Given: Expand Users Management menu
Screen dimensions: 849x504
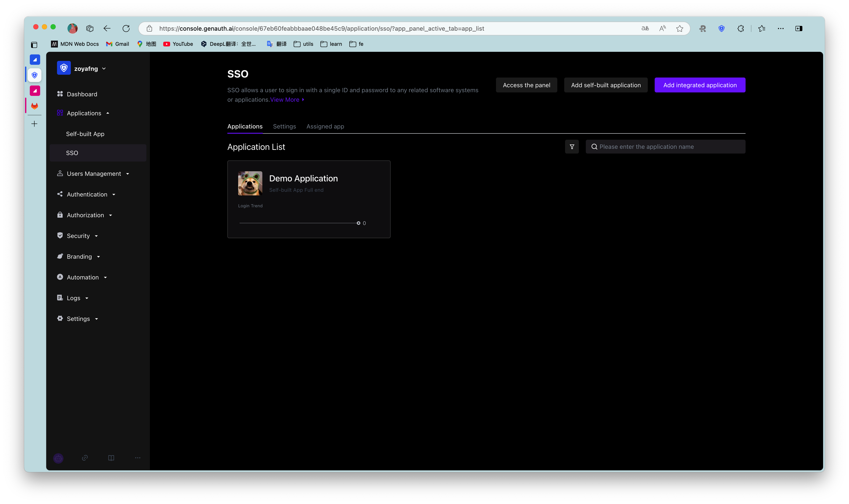Looking at the screenshot, I should pos(94,174).
